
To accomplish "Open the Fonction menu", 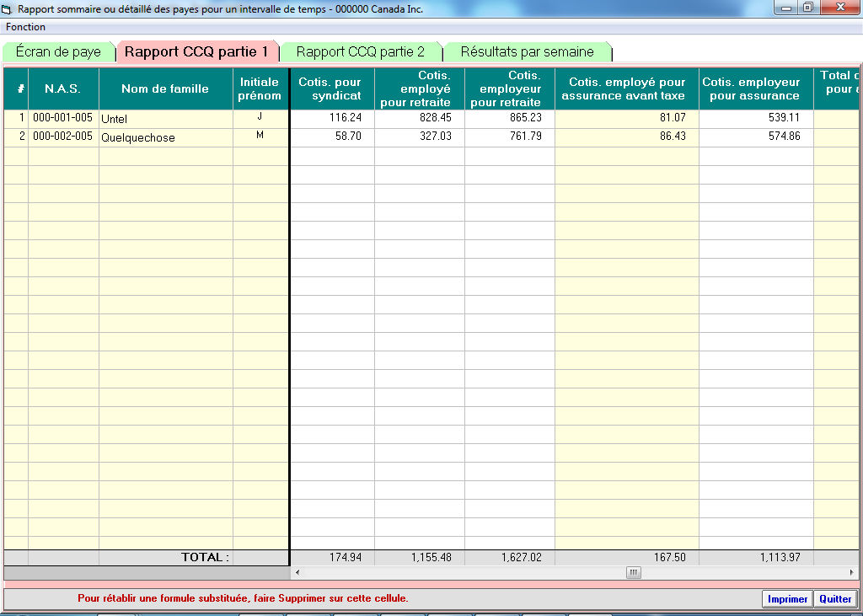I will pyautogui.click(x=25, y=27).
